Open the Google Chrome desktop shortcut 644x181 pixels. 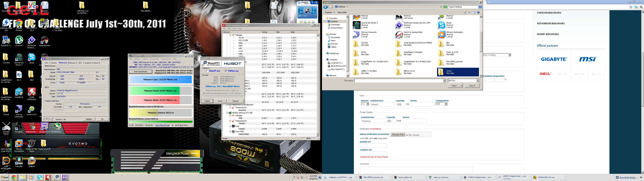[x=19, y=25]
